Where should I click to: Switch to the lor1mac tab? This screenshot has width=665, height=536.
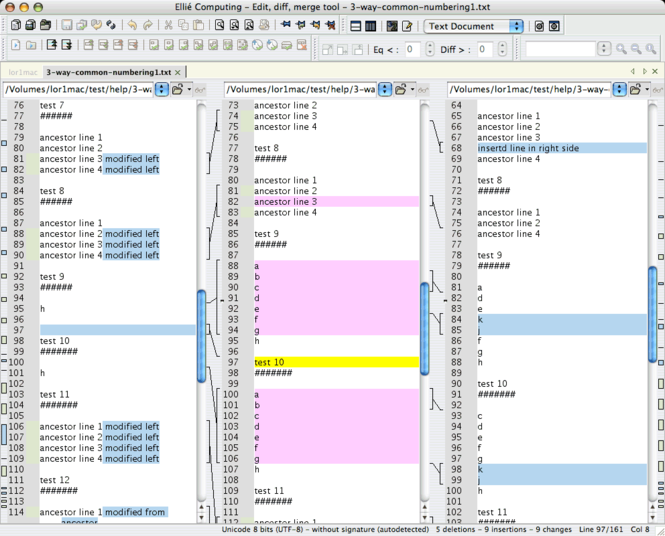pos(22,72)
